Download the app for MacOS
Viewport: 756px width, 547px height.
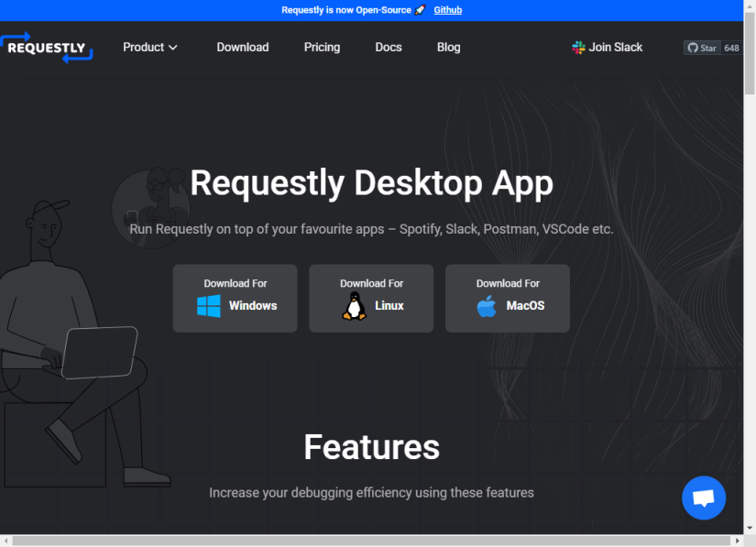508,299
